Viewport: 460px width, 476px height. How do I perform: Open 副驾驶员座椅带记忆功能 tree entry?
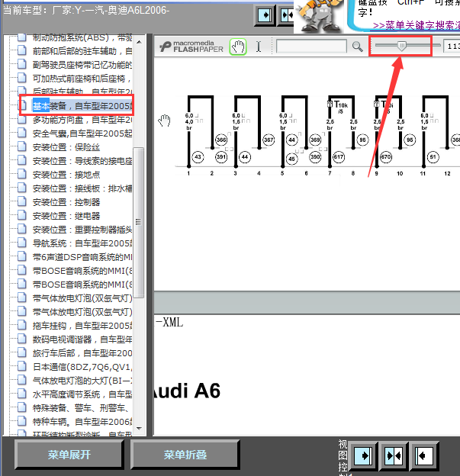pos(82,65)
